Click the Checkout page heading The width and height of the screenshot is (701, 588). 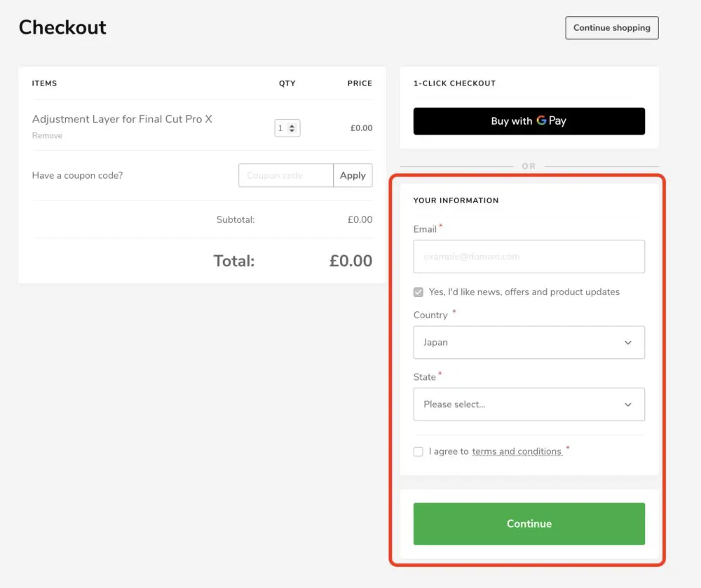coord(62,27)
